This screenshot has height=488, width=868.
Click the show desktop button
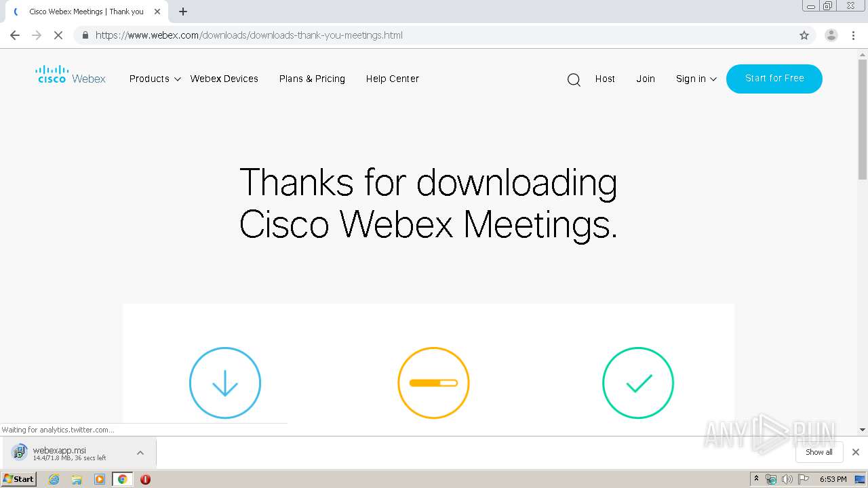pyautogui.click(x=860, y=479)
